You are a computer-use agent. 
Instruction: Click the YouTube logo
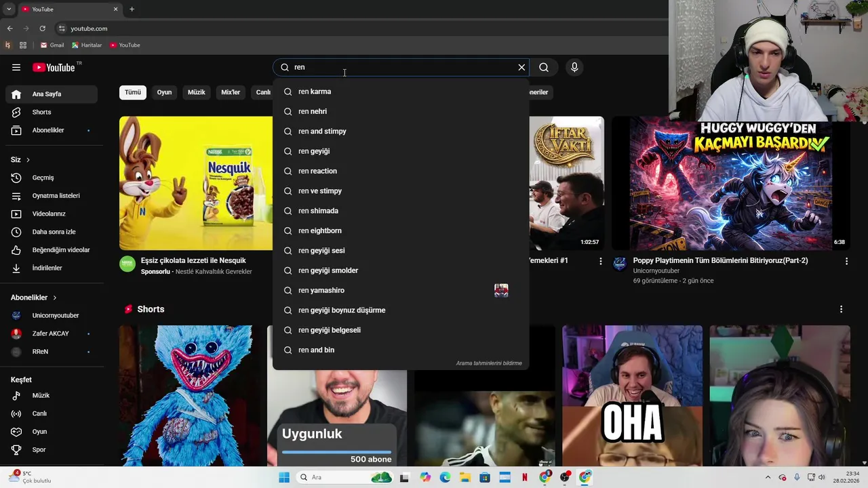(x=54, y=67)
